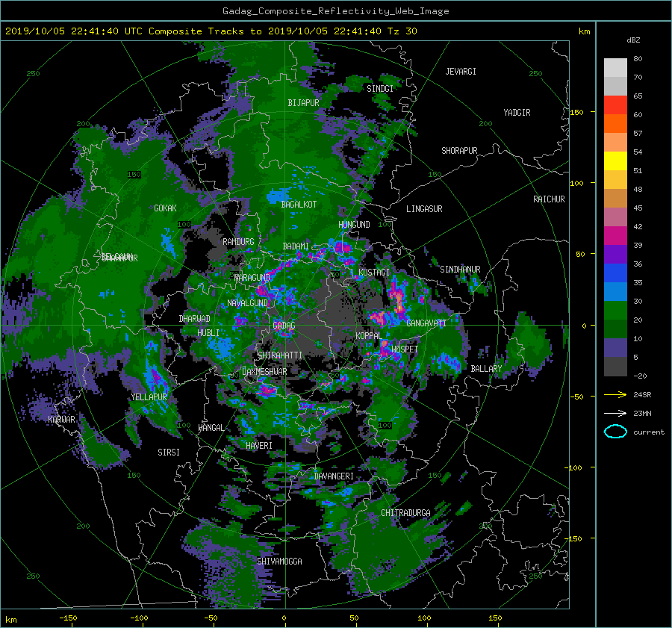This screenshot has width=672, height=628.
Task: Select the SINDHANUR label
Action: [x=460, y=270]
